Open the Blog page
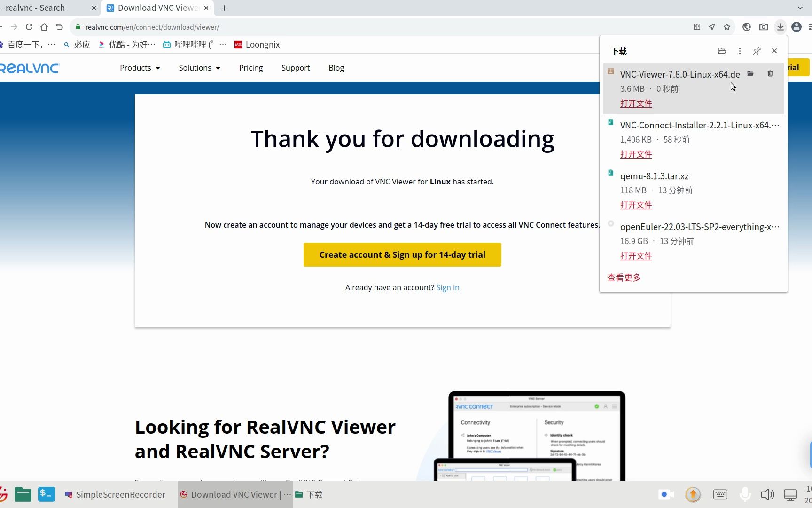Screen dimensions: 812x508 click(336, 68)
